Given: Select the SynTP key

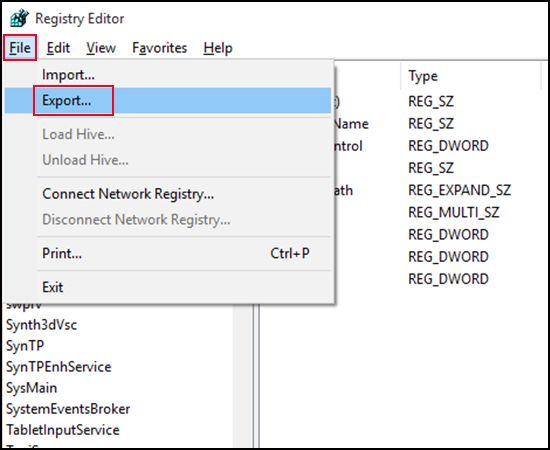Looking at the screenshot, I should 25,346.
